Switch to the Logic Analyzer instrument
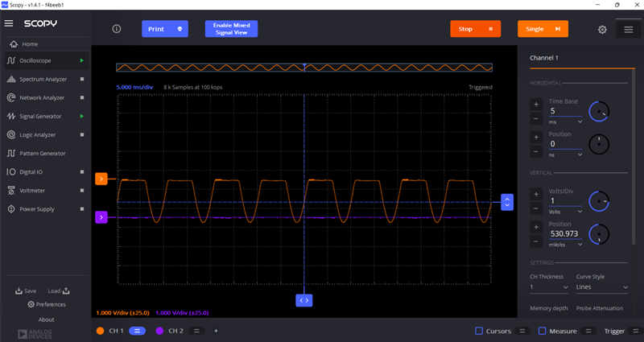This screenshot has width=644, height=342. (37, 134)
